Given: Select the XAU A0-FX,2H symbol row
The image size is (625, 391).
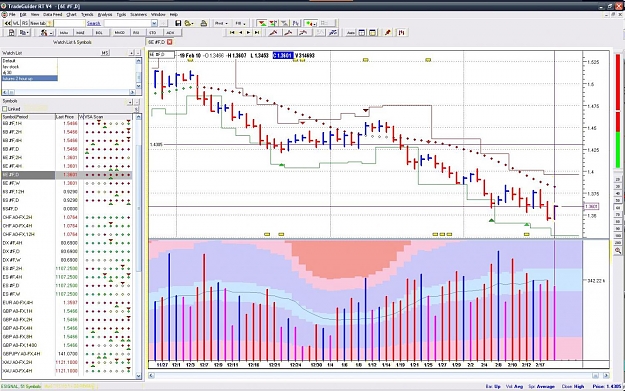Looking at the screenshot, I should tap(67, 362).
